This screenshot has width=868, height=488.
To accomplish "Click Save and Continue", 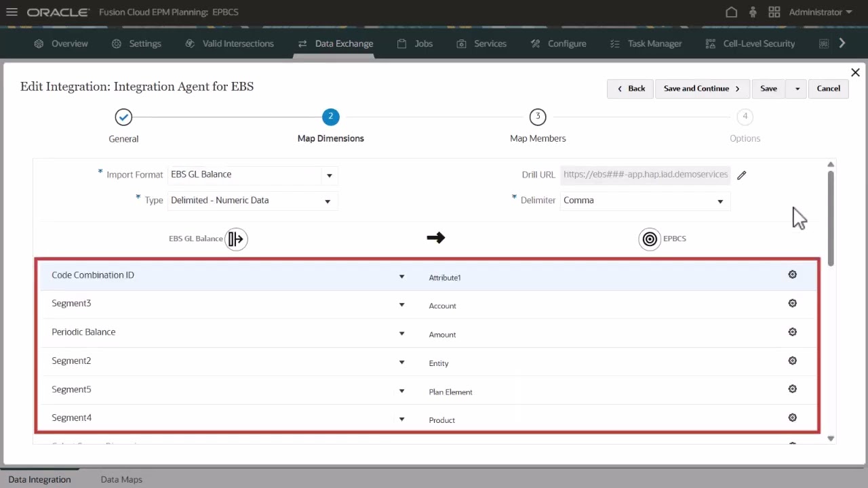I will [x=702, y=89].
